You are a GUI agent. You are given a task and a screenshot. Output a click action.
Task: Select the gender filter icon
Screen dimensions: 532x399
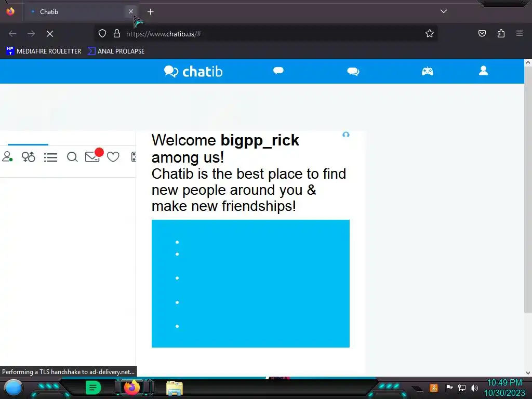pyautogui.click(x=28, y=157)
